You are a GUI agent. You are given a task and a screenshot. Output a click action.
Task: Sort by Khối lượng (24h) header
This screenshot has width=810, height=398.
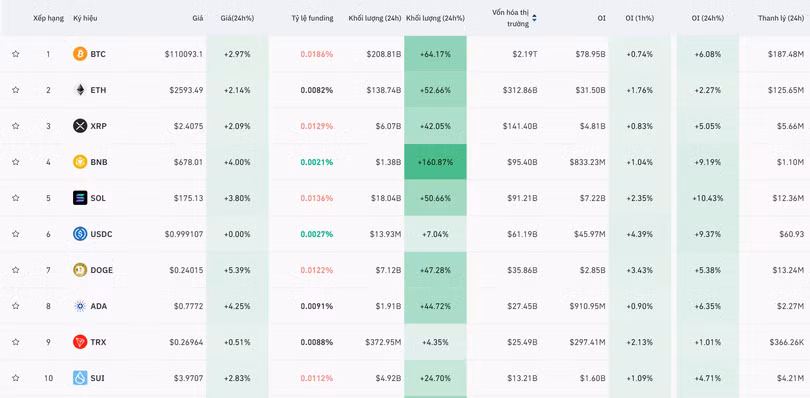[x=375, y=18]
